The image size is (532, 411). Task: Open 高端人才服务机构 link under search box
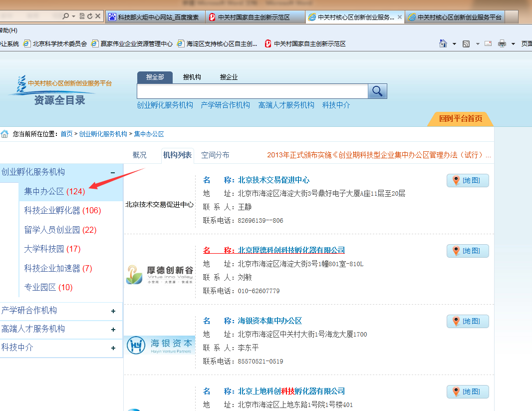click(286, 105)
